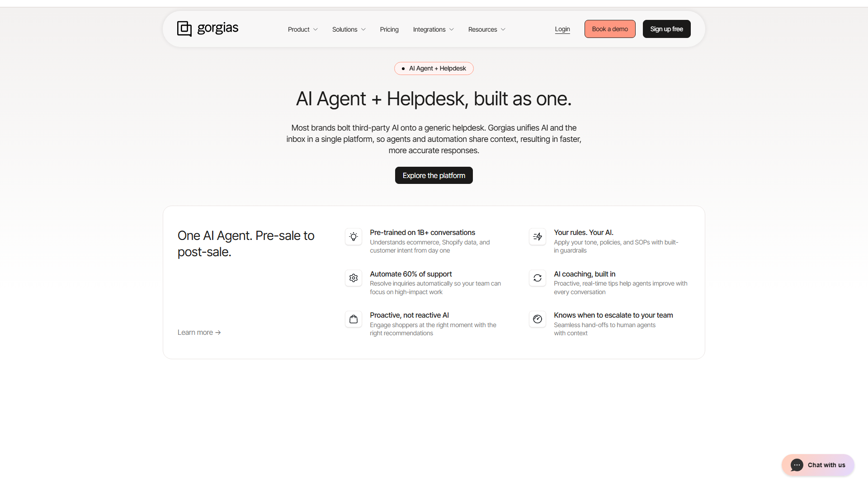Click the lightbulb icon beside Pre-trained on 1B+ conversations
The image size is (868, 488).
pyautogui.click(x=354, y=237)
